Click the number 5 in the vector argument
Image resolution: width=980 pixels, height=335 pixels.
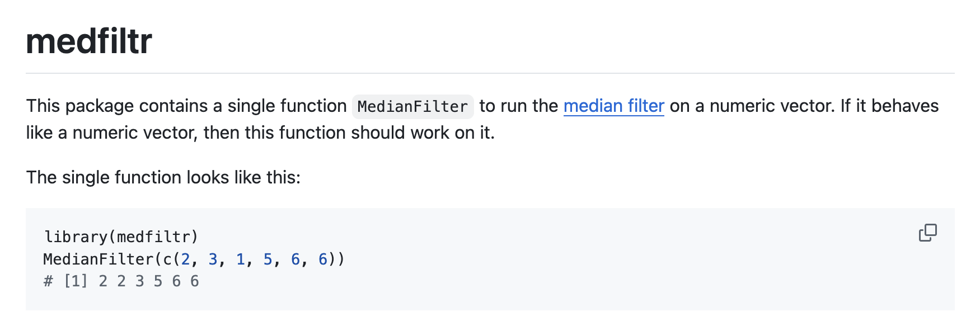coord(268,259)
